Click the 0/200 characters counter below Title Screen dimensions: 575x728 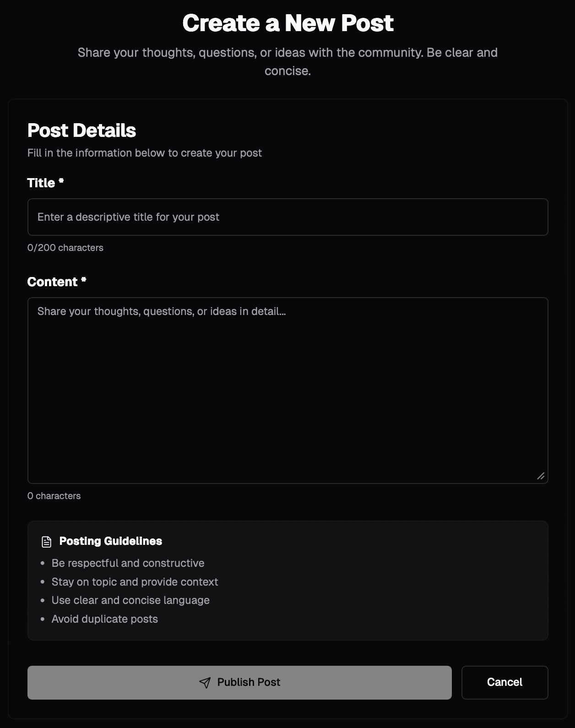(65, 247)
